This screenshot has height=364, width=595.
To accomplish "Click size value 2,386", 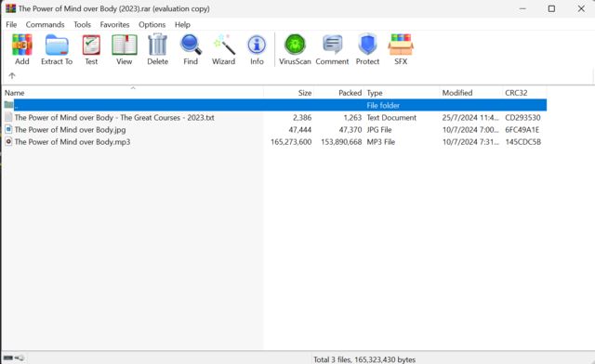I will click(302, 118).
